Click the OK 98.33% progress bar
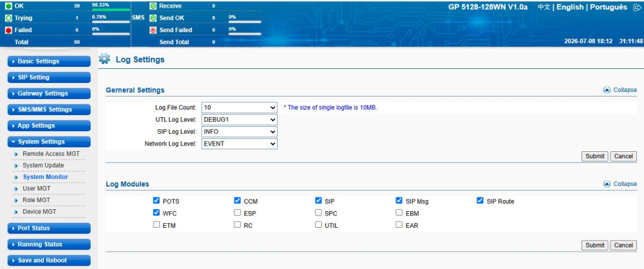The image size is (644, 269). tap(111, 10)
